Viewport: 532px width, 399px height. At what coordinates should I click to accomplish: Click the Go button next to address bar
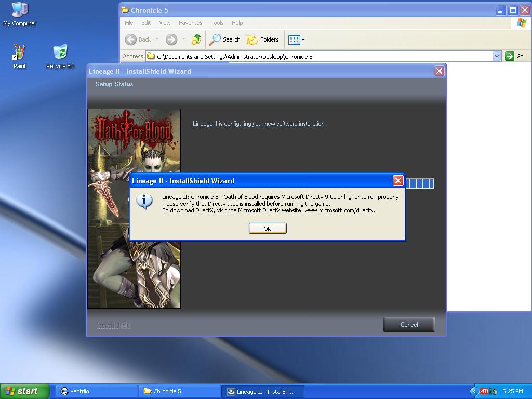pos(514,56)
